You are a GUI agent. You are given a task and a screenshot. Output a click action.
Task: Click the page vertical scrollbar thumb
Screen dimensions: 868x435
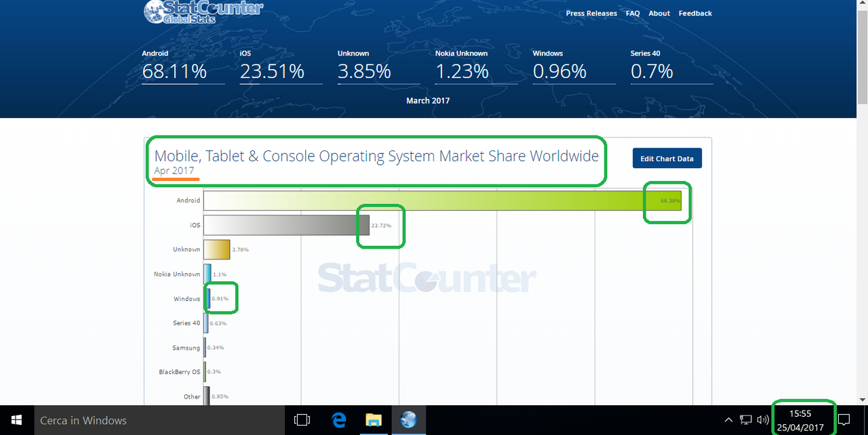tap(862, 57)
